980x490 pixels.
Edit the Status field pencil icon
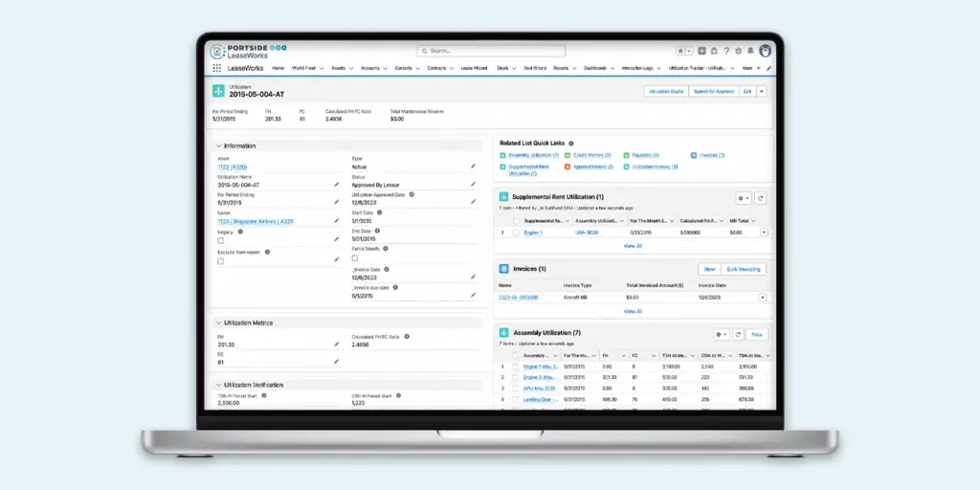(x=473, y=185)
